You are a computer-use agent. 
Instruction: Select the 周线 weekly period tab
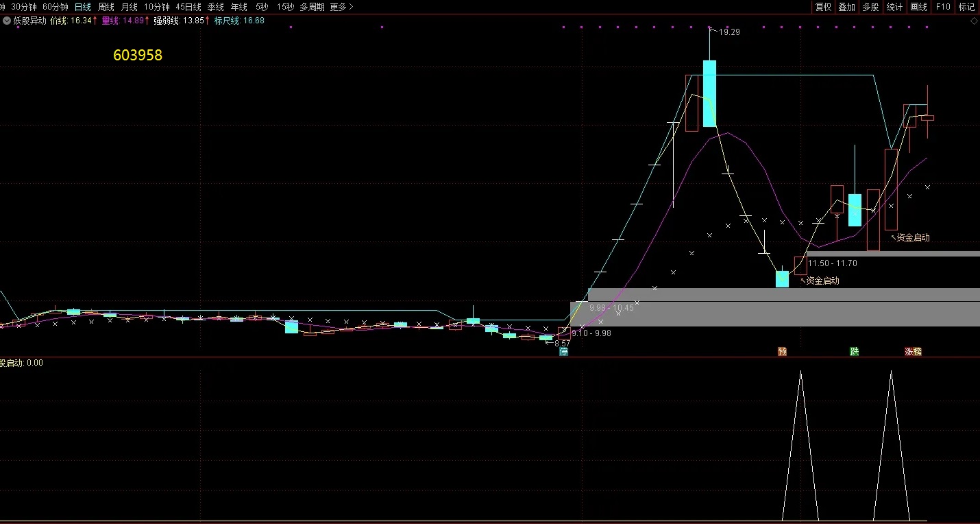[106, 7]
